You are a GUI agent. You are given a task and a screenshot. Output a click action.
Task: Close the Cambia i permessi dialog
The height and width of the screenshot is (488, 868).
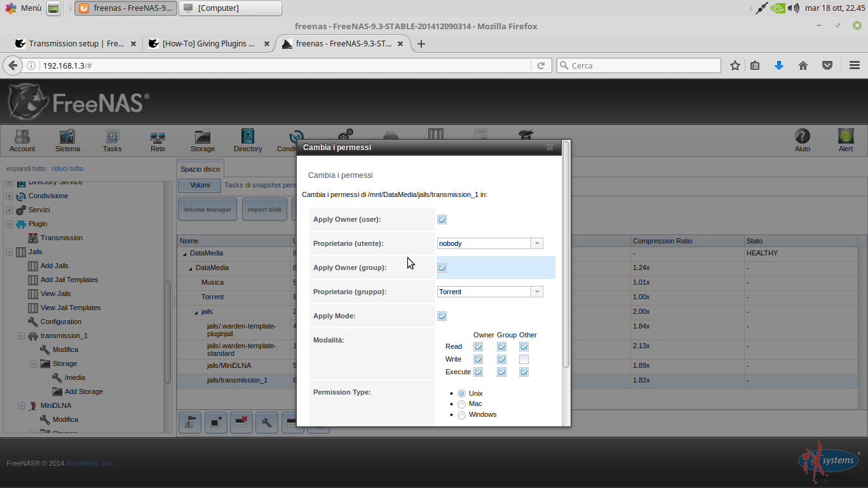coord(550,147)
